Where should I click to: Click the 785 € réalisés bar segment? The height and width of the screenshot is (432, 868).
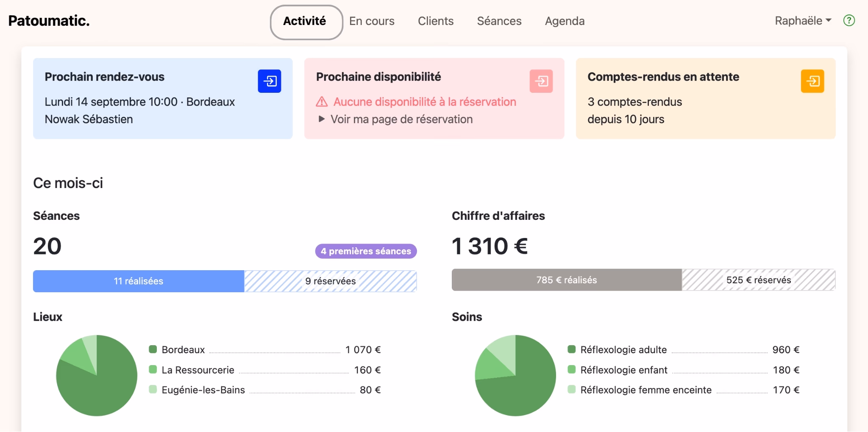click(x=567, y=280)
